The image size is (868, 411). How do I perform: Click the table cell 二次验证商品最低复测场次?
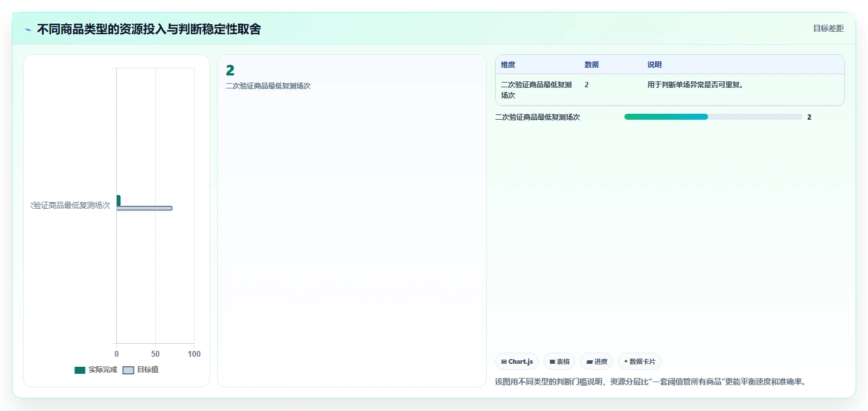[536, 90]
